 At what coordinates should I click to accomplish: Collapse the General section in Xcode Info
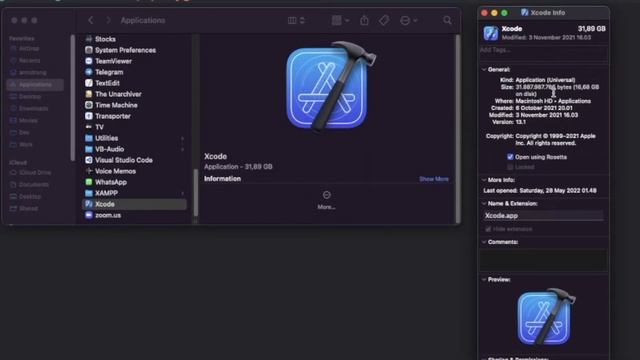(x=484, y=70)
